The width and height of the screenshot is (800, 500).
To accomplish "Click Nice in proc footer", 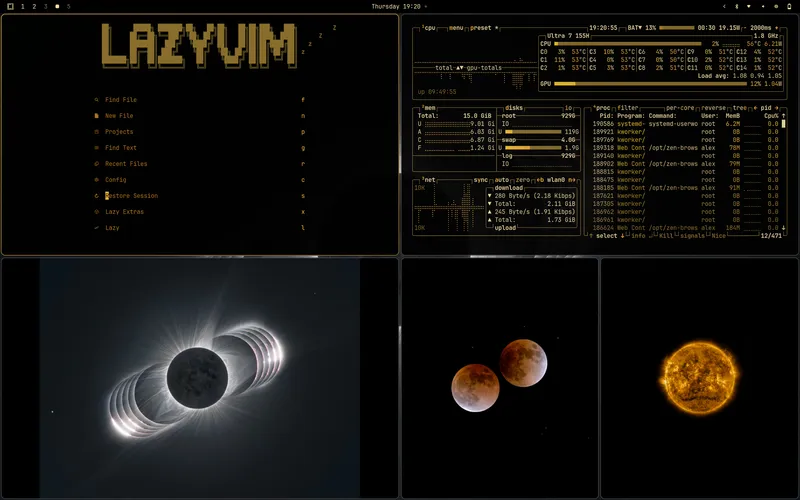I will [x=718, y=236].
